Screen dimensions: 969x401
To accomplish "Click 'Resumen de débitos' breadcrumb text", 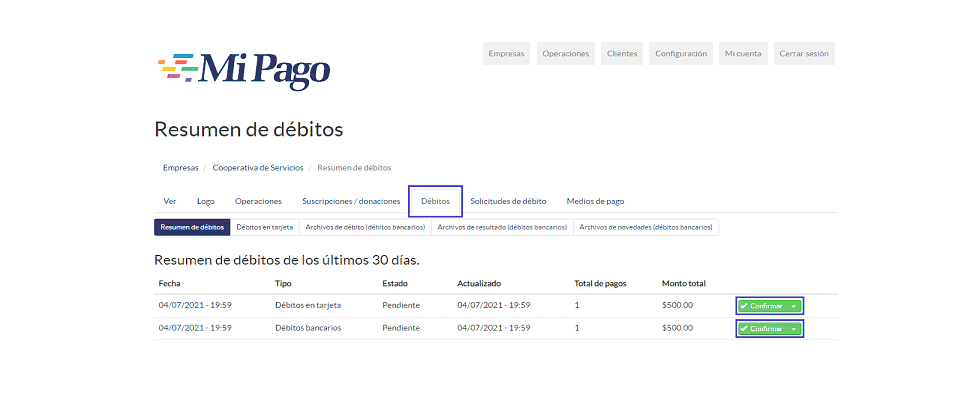I will [x=354, y=167].
